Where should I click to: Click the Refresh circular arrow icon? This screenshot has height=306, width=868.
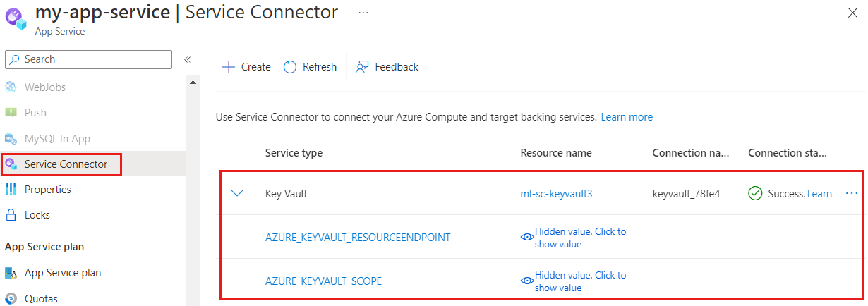click(x=290, y=67)
